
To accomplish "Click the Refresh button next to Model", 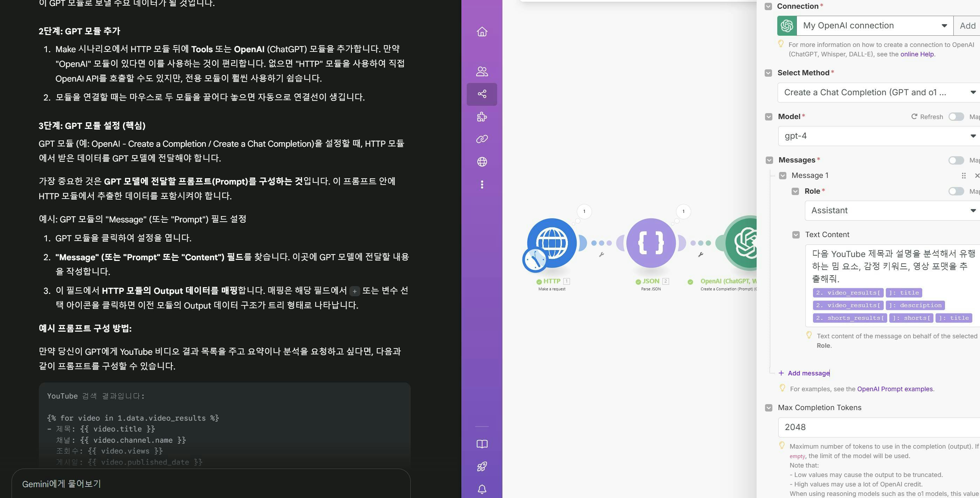I will pyautogui.click(x=927, y=117).
